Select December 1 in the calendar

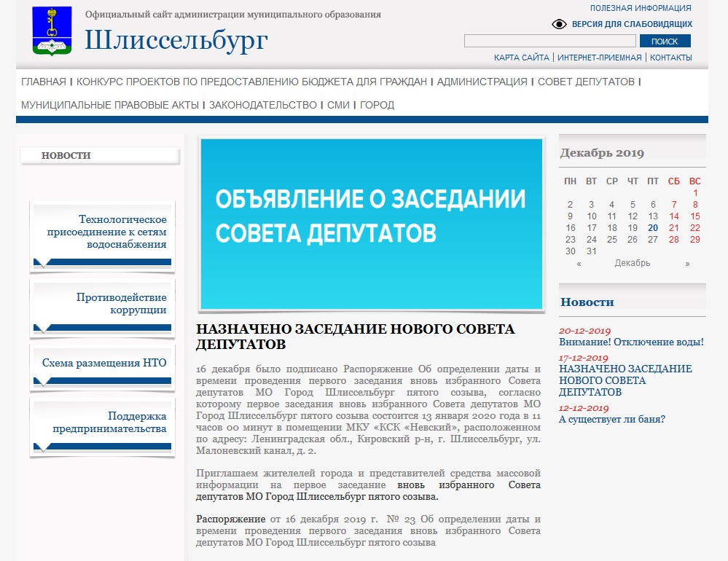click(695, 192)
